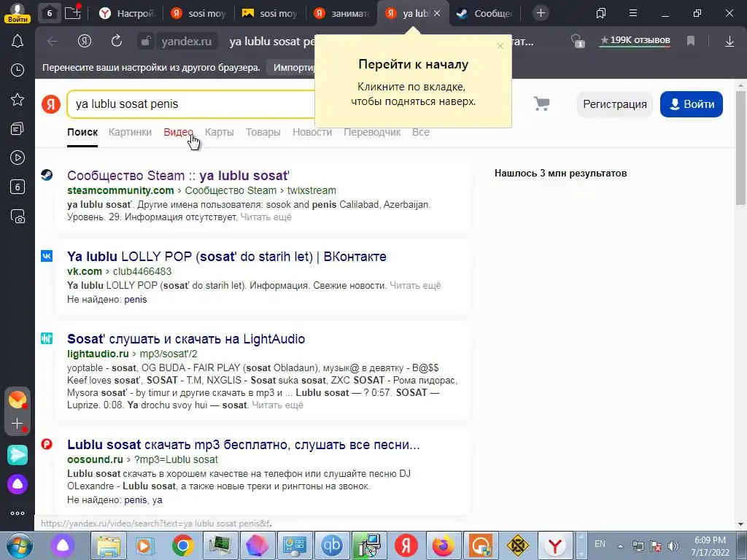Image resolution: width=747 pixels, height=560 pixels.
Task: Open video player icon in sidebar
Action: 18,157
